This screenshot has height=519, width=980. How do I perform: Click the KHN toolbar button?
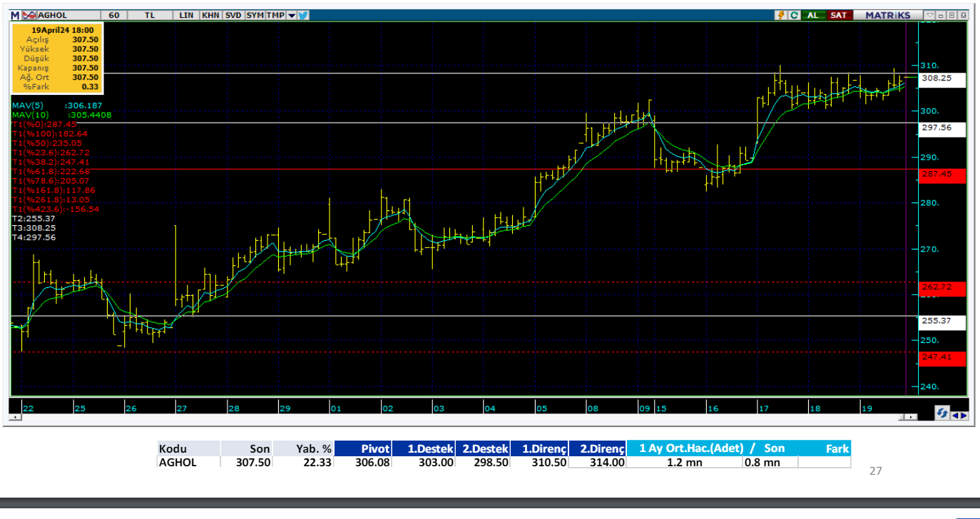coord(210,15)
